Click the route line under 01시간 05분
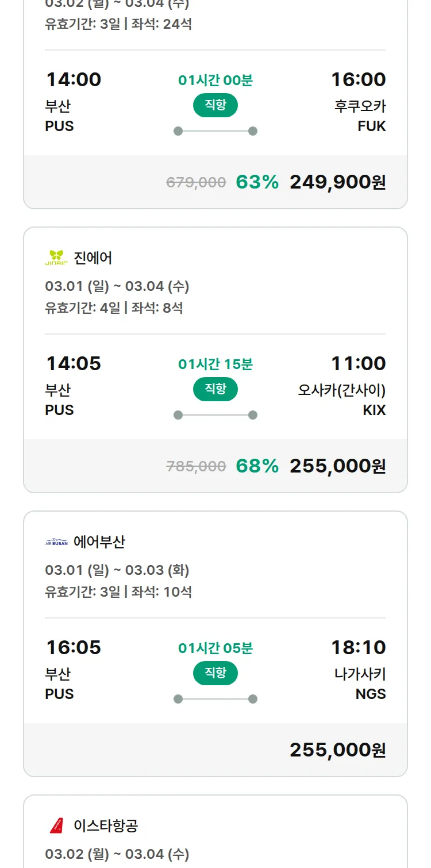431x868 pixels. pyautogui.click(x=215, y=699)
